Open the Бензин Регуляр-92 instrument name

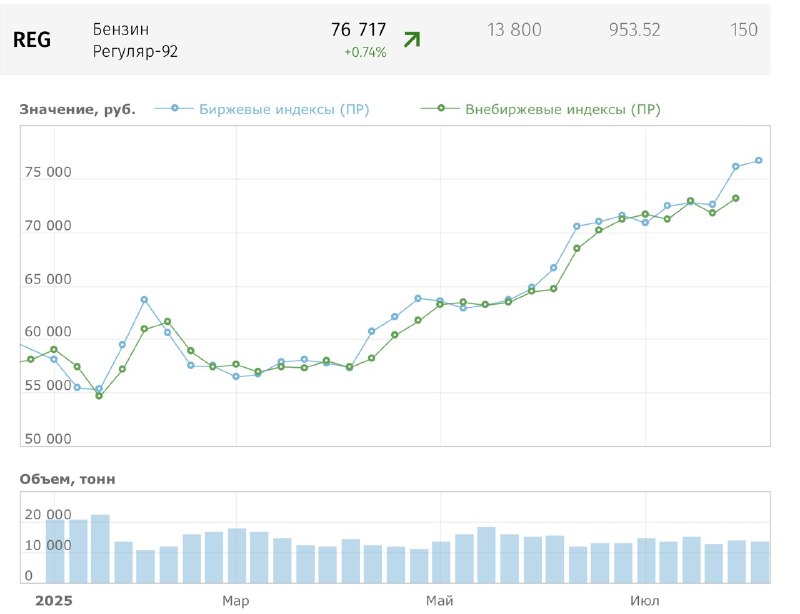(135, 40)
